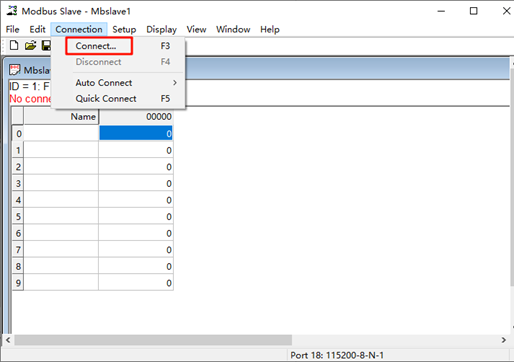Click the Name cell in row 1
The height and width of the screenshot is (362, 514).
pyautogui.click(x=61, y=150)
